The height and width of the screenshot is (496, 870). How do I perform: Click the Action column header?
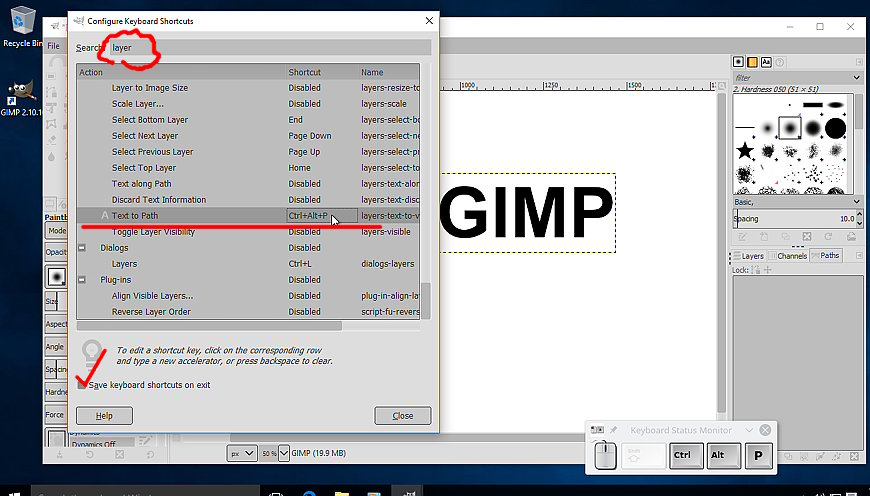181,72
